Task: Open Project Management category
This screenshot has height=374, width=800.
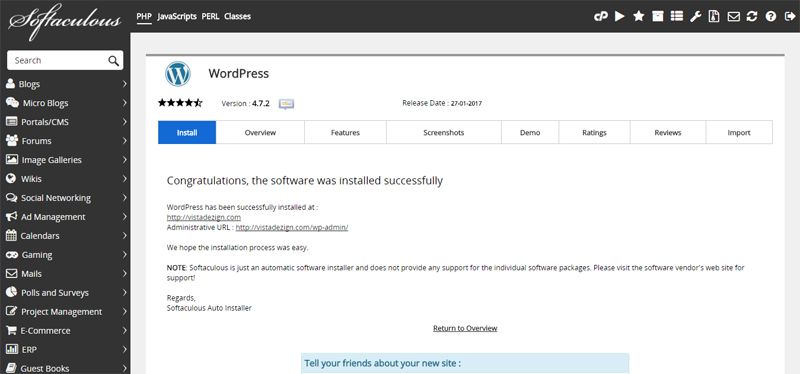Action: pyautogui.click(x=62, y=312)
